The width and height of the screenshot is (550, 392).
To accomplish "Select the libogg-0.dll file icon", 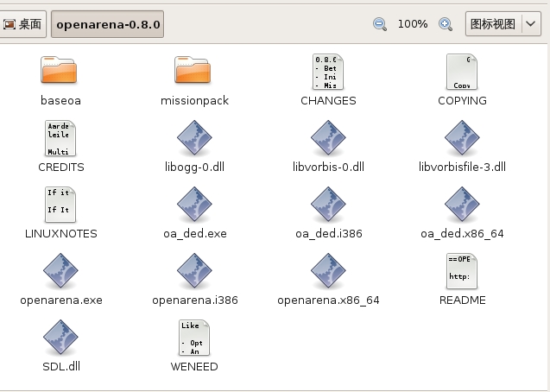I will pos(194,138).
